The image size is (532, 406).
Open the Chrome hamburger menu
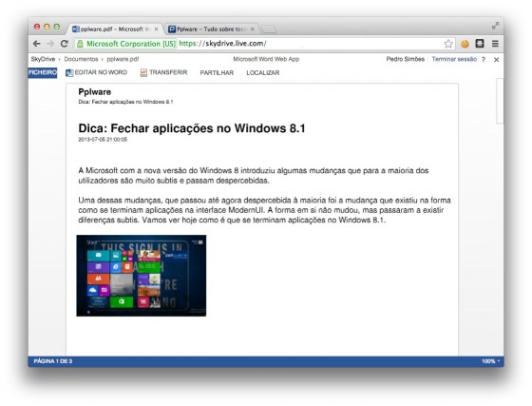[495, 44]
